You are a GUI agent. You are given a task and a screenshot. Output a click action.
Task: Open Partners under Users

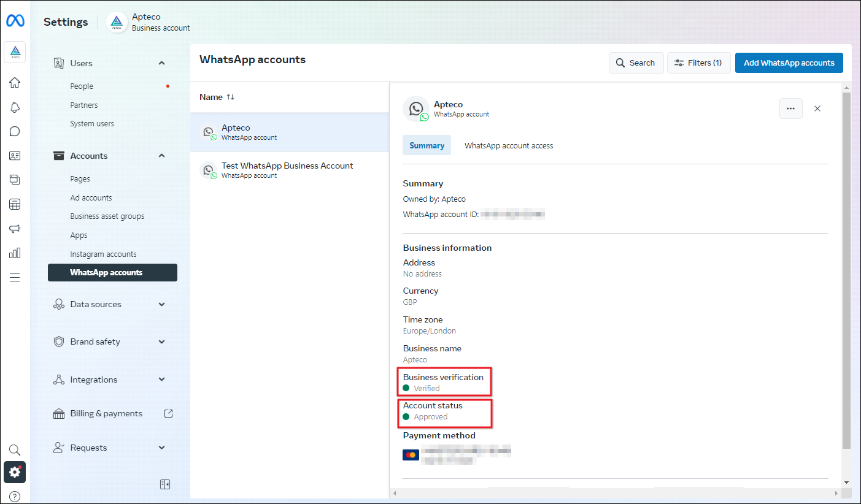click(84, 105)
